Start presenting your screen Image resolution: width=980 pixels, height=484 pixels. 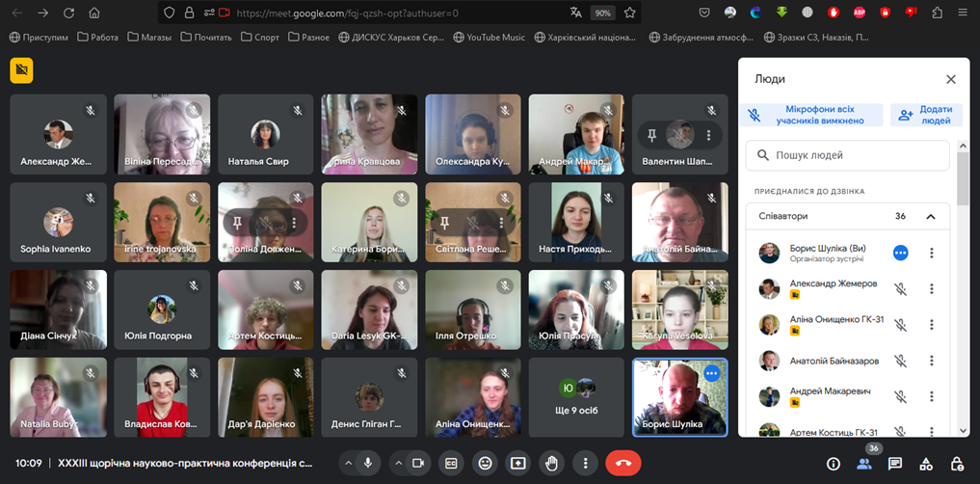(x=518, y=463)
